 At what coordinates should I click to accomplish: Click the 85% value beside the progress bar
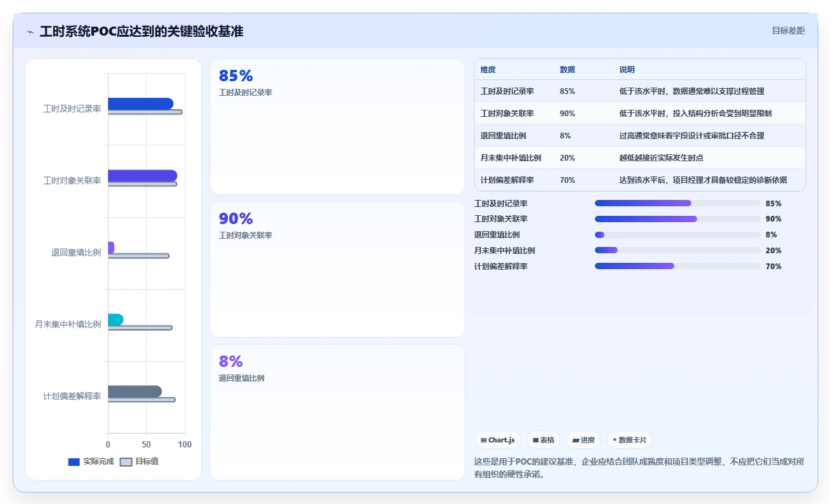coord(773,204)
